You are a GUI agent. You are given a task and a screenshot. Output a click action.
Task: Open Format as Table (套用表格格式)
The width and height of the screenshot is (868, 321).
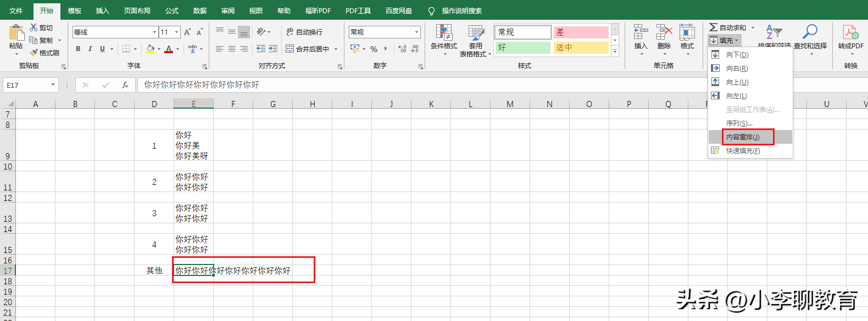click(x=475, y=40)
